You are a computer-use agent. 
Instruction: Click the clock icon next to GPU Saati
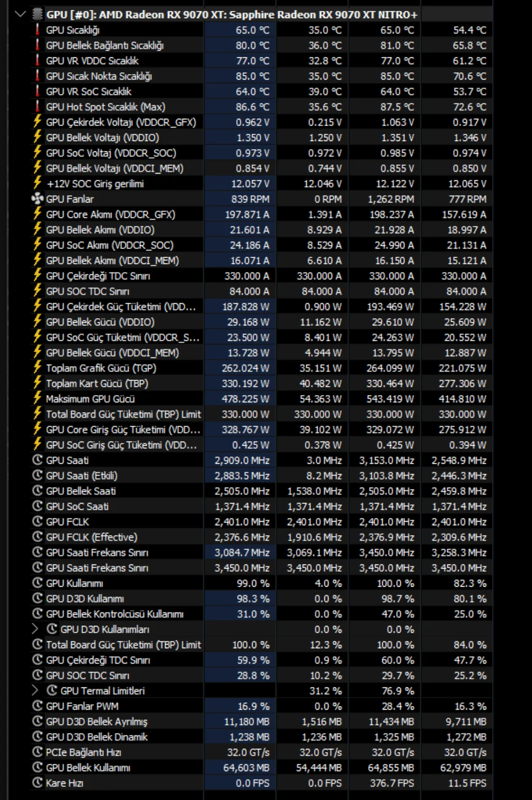click(x=37, y=460)
